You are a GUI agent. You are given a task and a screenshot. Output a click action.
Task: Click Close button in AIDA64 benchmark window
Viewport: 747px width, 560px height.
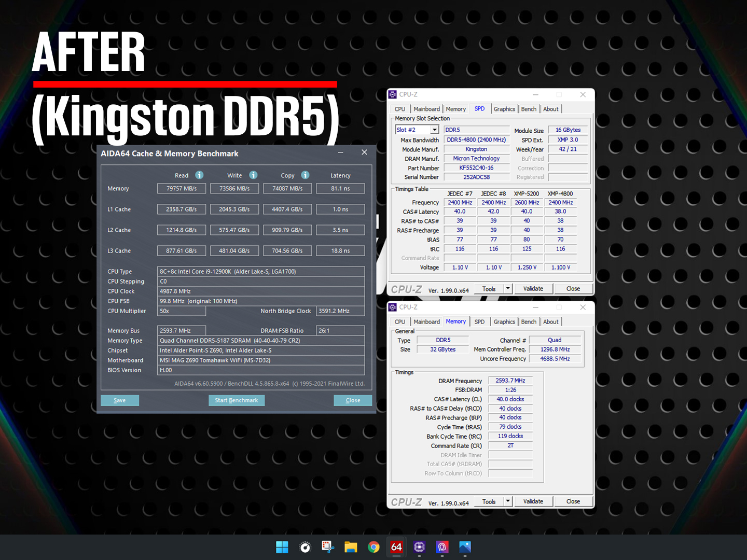(x=353, y=400)
